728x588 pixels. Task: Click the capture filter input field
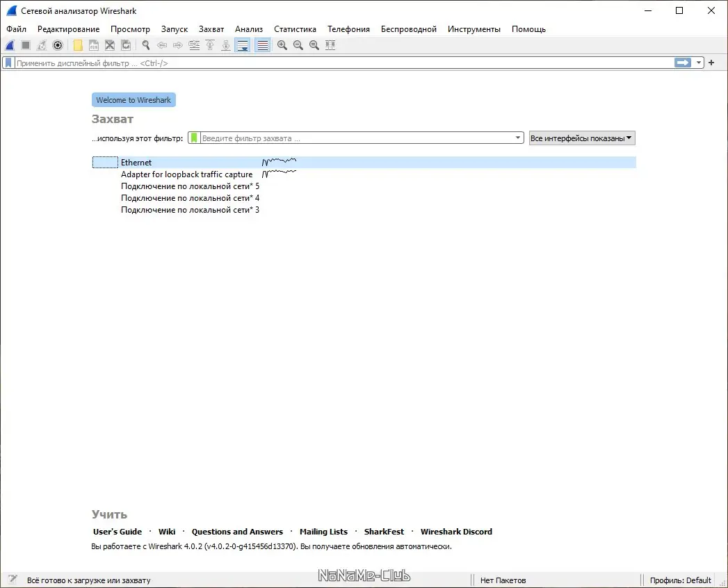point(357,138)
